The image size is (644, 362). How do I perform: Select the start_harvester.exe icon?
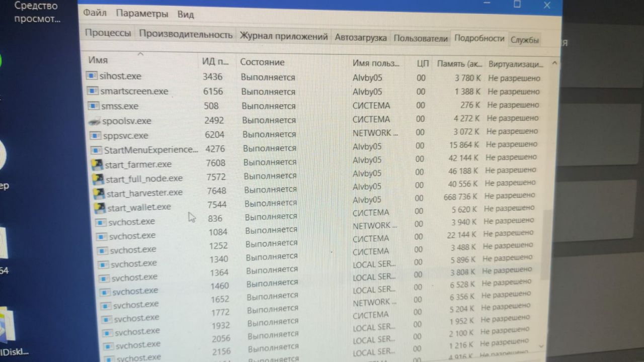pyautogui.click(x=100, y=193)
